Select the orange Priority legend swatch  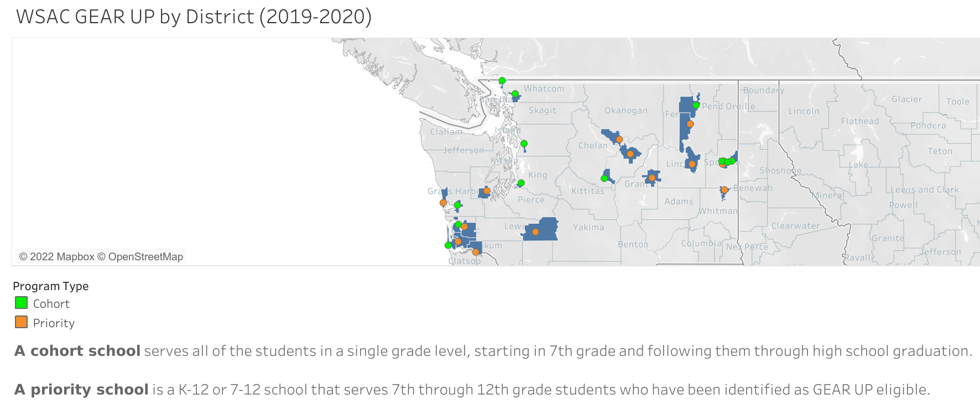21,322
